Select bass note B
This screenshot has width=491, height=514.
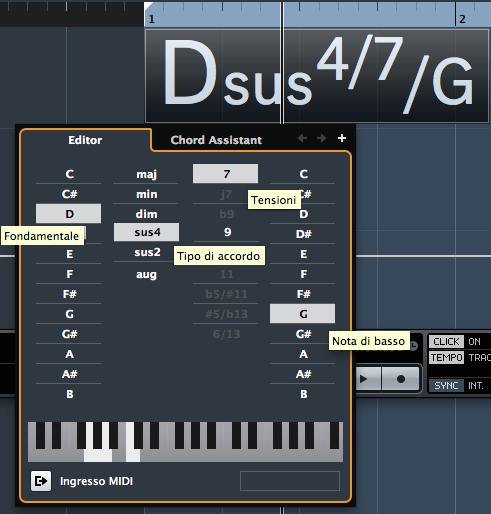303,394
